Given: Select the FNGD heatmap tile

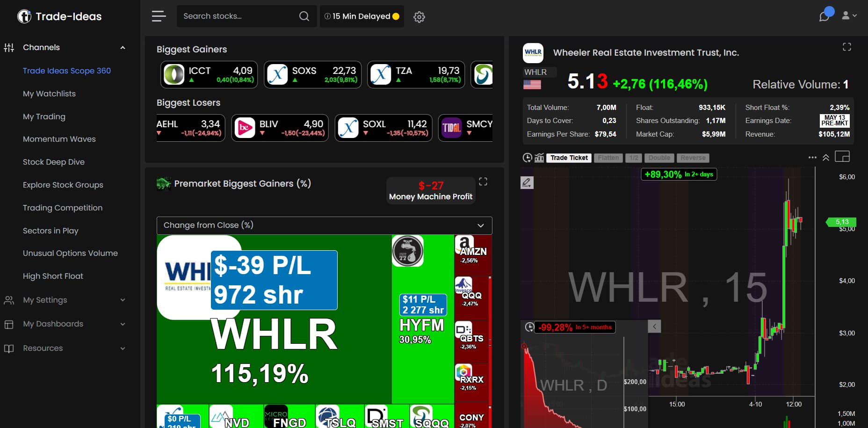Looking at the screenshot, I should [x=289, y=417].
